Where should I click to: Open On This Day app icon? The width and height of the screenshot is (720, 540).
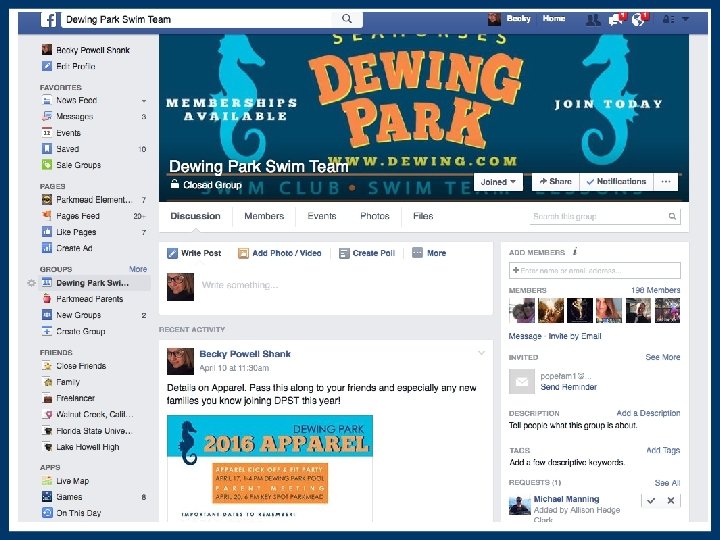(47, 513)
